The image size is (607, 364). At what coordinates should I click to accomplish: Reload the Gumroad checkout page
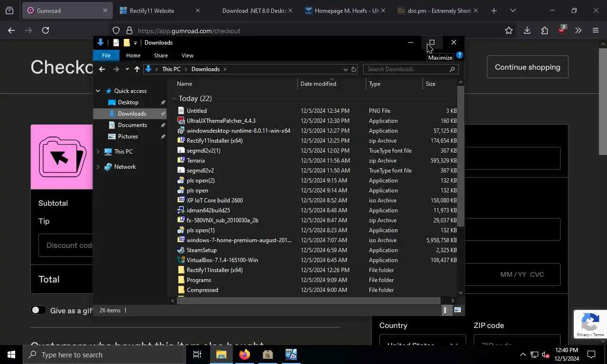46,30
